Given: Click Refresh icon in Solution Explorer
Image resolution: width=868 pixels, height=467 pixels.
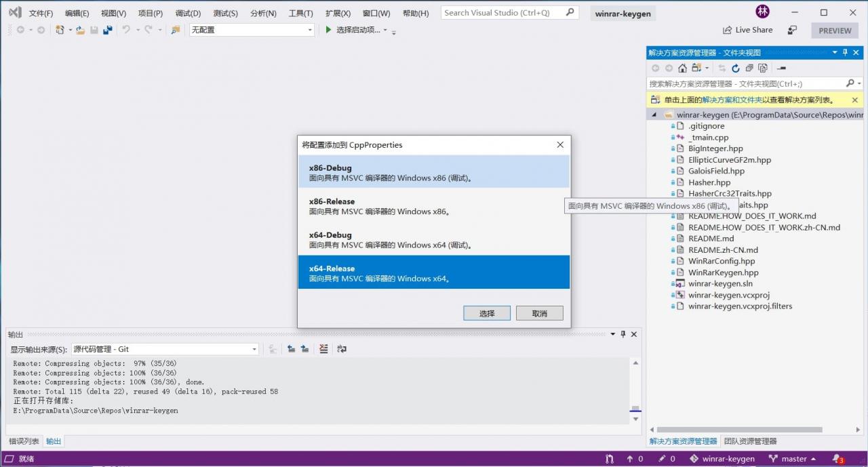Looking at the screenshot, I should click(736, 68).
